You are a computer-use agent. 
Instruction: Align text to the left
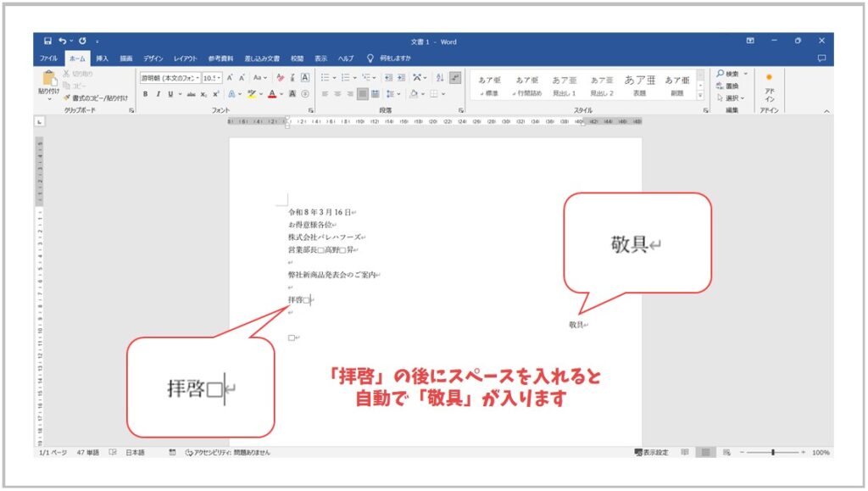[325, 94]
